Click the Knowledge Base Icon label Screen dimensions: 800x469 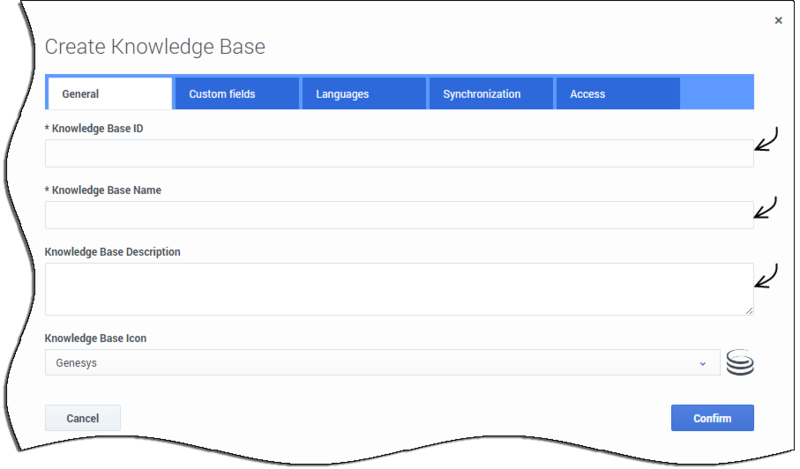(x=95, y=338)
